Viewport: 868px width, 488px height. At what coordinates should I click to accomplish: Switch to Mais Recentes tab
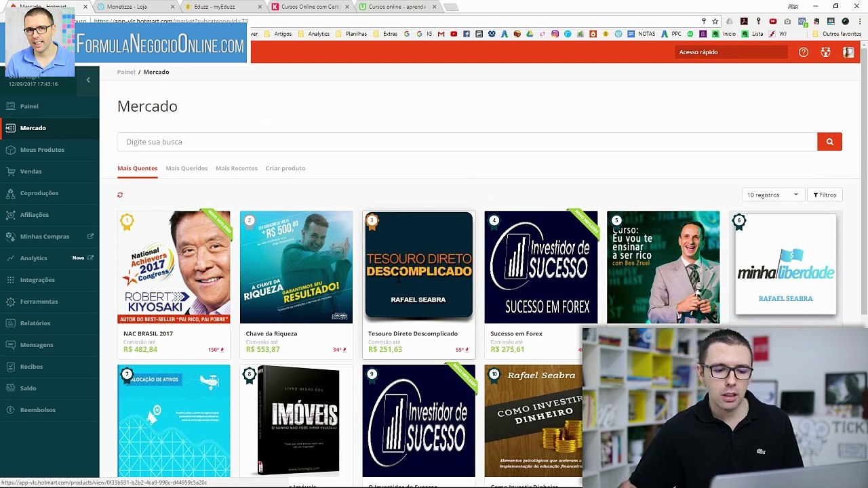tap(237, 168)
